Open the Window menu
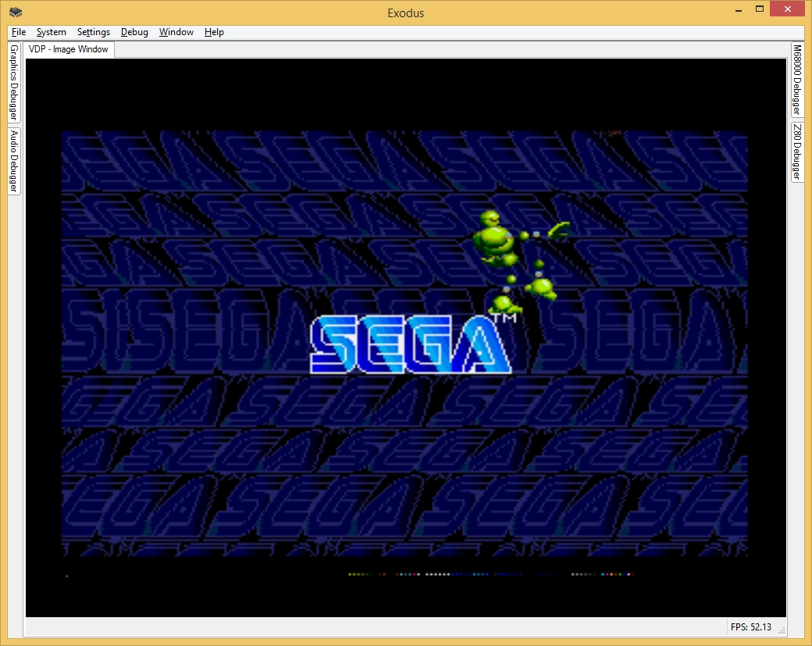This screenshot has width=812, height=646. 176,32
